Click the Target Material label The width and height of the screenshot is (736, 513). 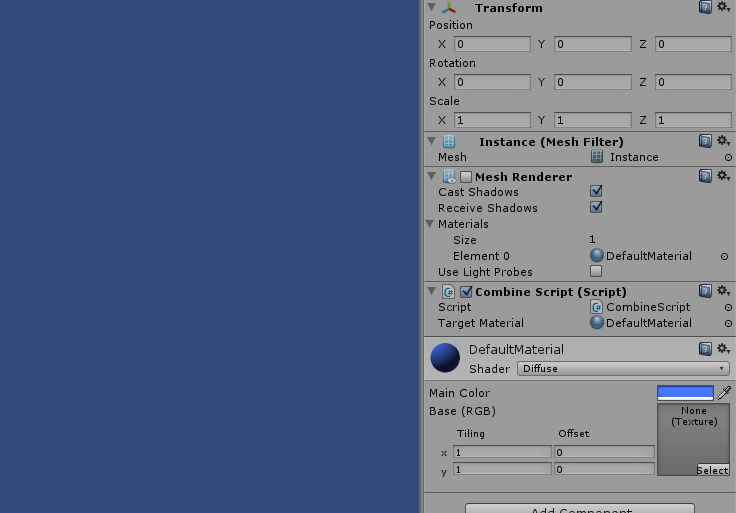coord(481,323)
